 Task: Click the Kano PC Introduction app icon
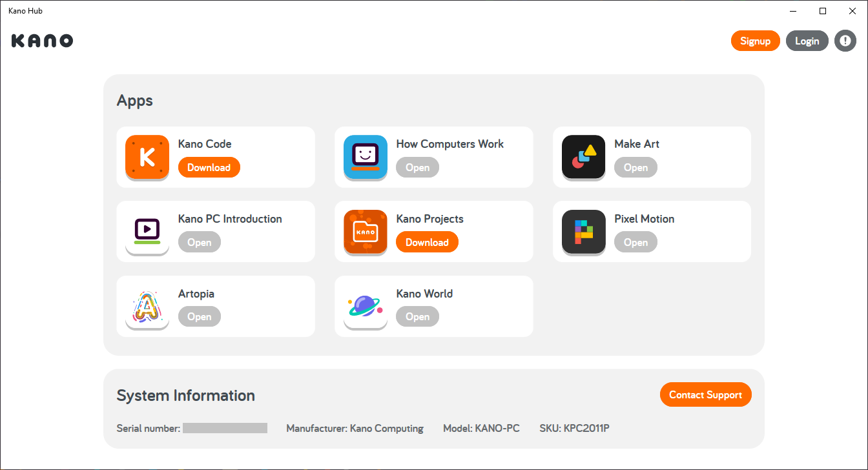(147, 232)
